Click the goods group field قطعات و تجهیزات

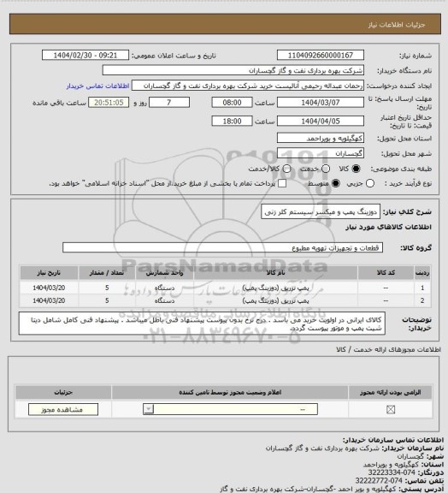point(223,247)
